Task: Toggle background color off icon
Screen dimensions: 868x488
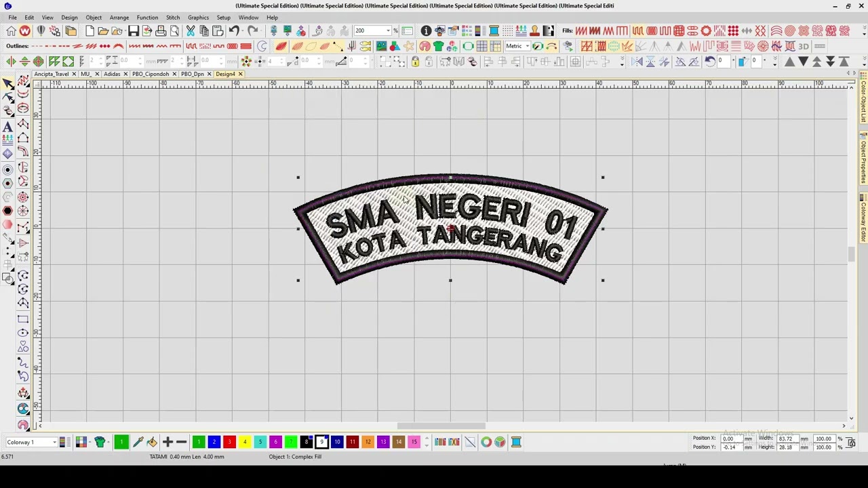Action: pos(470,443)
